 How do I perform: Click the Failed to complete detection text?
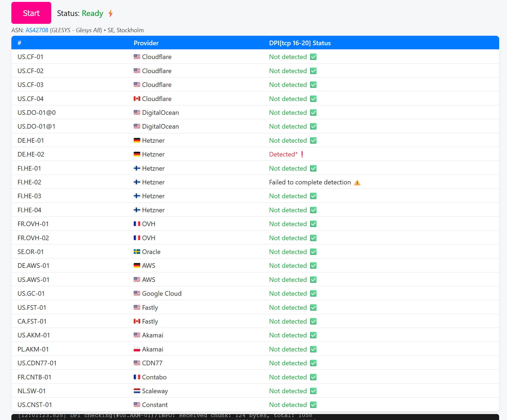click(310, 182)
